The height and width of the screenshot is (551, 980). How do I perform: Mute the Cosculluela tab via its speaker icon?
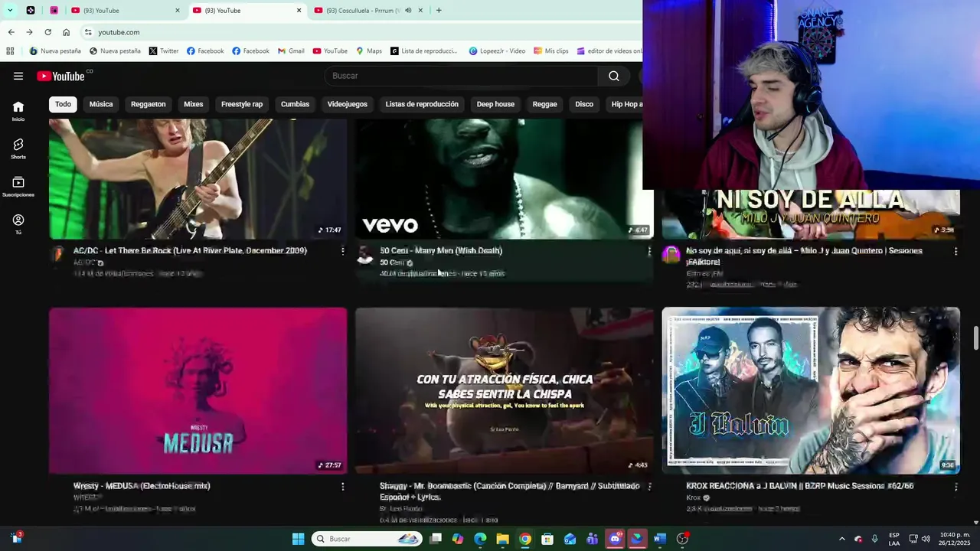point(408,11)
